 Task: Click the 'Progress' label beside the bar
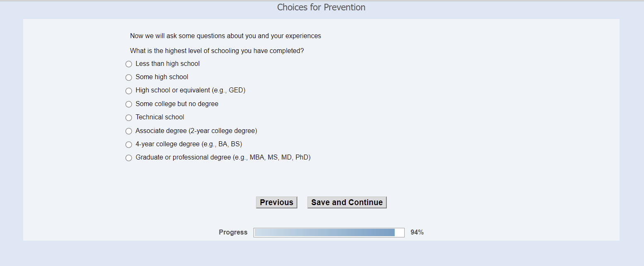click(233, 232)
